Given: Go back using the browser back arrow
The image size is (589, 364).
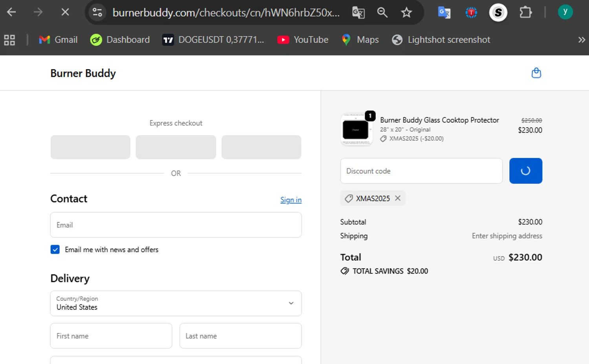Looking at the screenshot, I should tap(11, 12).
